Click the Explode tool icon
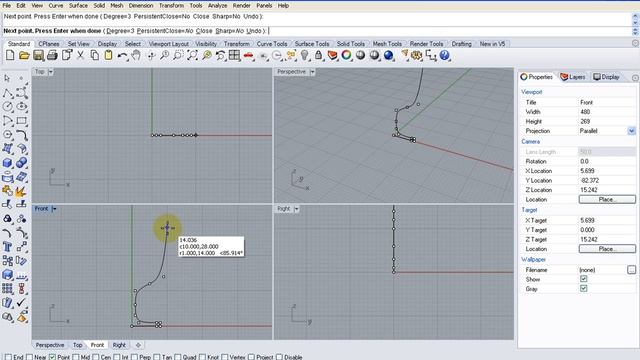 click(22, 191)
